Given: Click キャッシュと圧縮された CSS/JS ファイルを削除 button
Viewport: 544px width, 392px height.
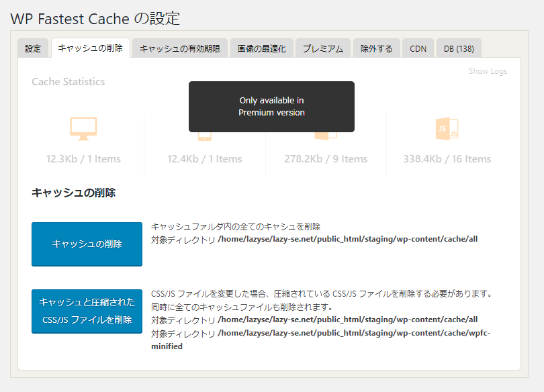Looking at the screenshot, I should (87, 311).
